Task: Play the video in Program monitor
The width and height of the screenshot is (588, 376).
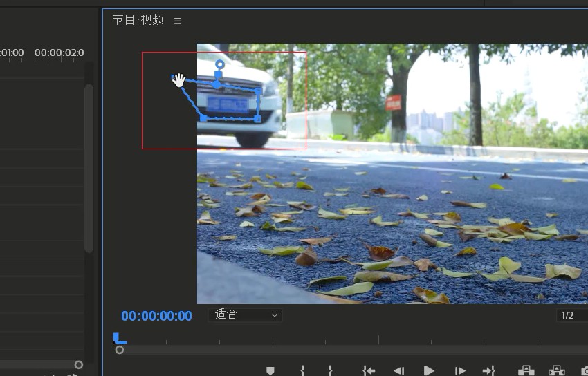Action: (x=429, y=370)
